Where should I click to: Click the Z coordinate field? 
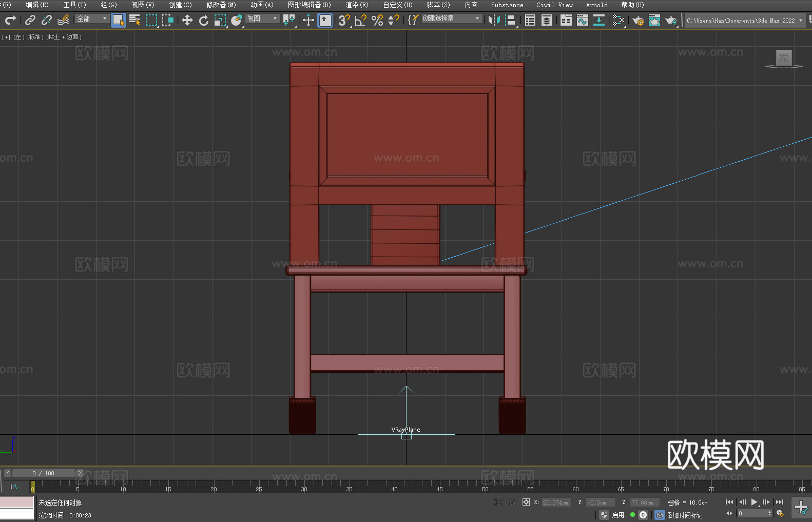pos(645,502)
